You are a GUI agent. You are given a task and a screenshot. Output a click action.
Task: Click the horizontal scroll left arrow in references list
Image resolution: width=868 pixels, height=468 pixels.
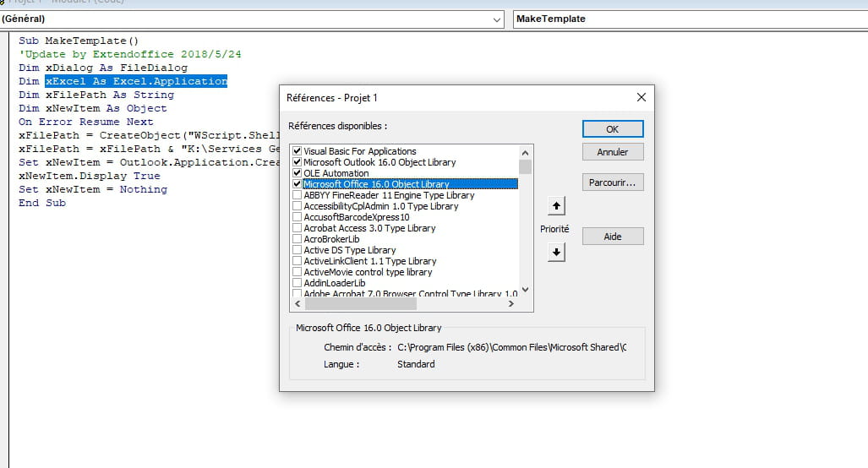pos(298,304)
